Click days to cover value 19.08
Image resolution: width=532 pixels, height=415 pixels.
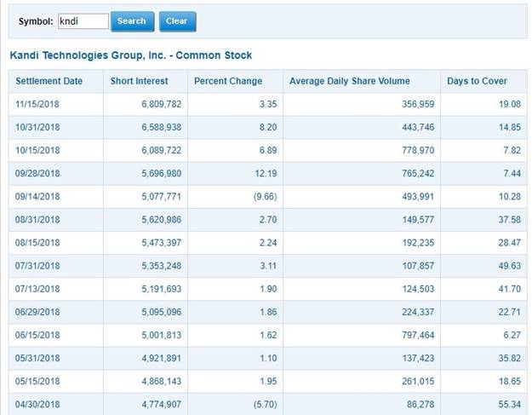[x=510, y=104]
